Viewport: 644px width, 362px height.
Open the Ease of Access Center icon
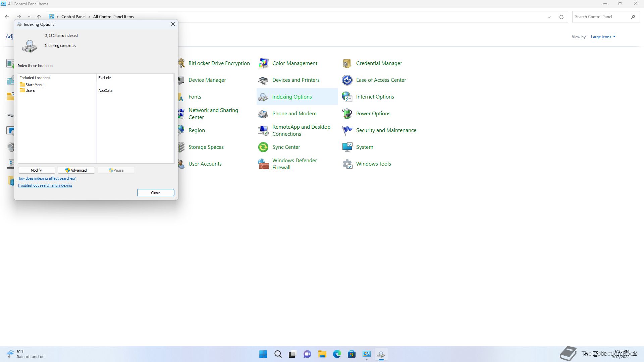pos(347,80)
